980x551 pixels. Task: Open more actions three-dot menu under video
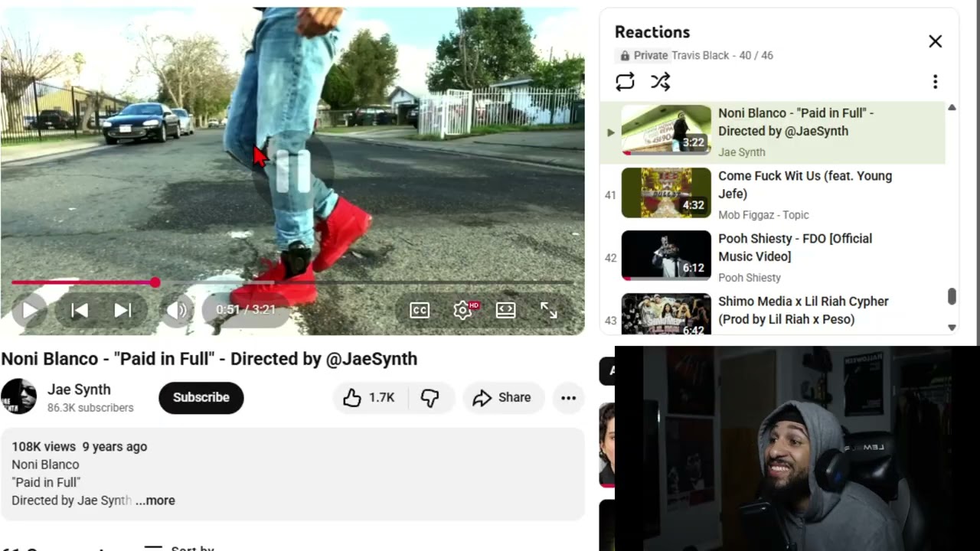tap(568, 397)
